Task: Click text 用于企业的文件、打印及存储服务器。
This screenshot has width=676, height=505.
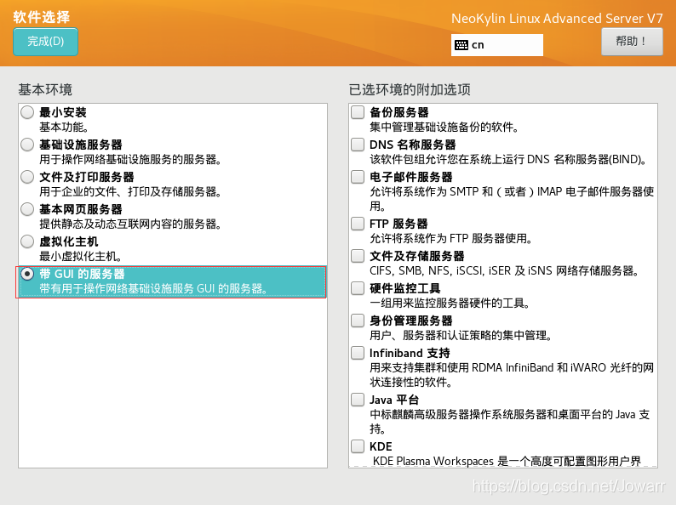Action: [130, 191]
